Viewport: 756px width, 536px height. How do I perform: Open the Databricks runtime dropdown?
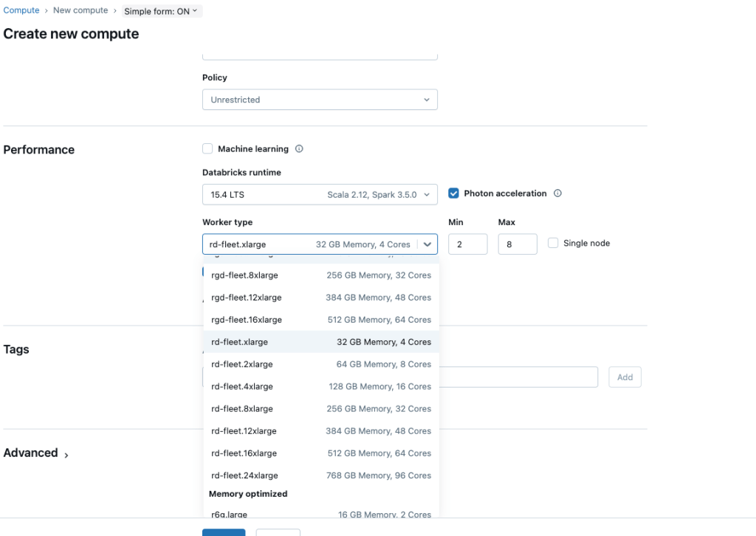(x=320, y=195)
